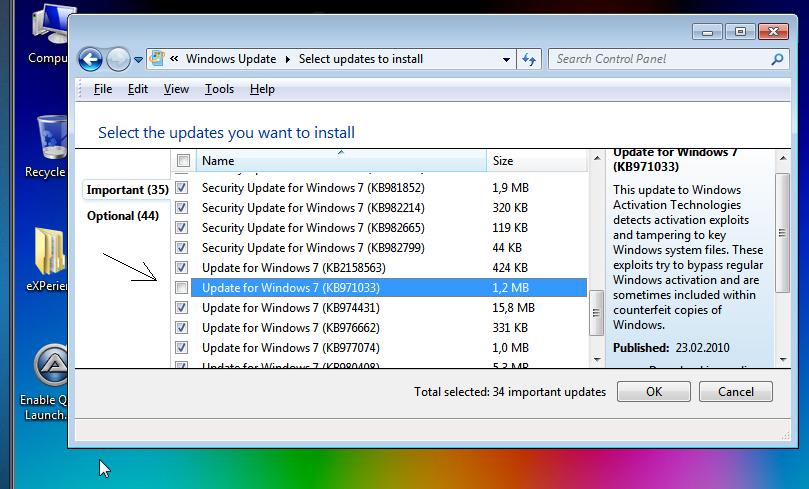Confirm the selection with OK
The width and height of the screenshot is (809, 489).
tap(654, 392)
